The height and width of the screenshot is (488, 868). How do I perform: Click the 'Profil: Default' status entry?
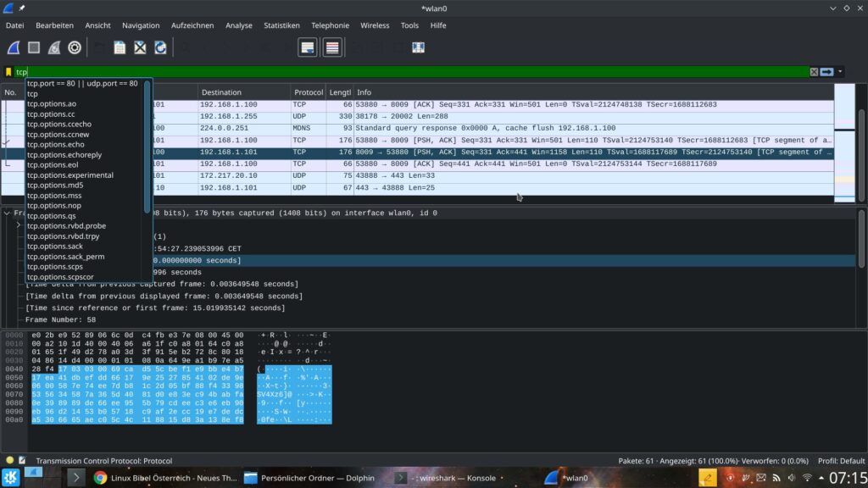click(x=842, y=461)
